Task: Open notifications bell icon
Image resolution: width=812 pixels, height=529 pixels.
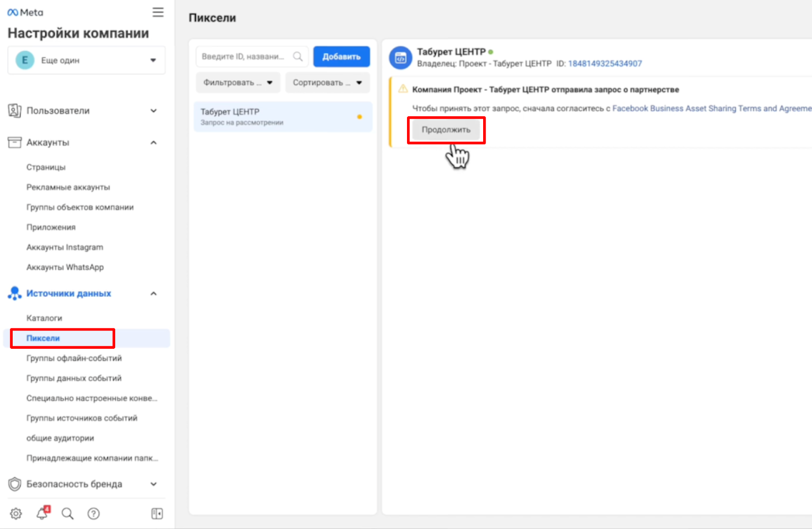Action: click(x=42, y=514)
